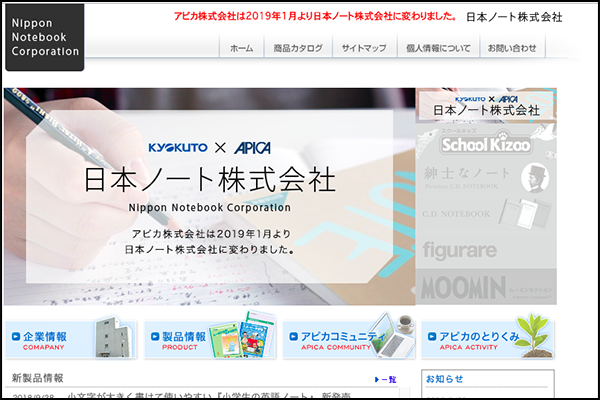This screenshot has width=600, height=400.
Task: Click the blue arrow icon beside アピカコミュニティ
Action: click(293, 336)
